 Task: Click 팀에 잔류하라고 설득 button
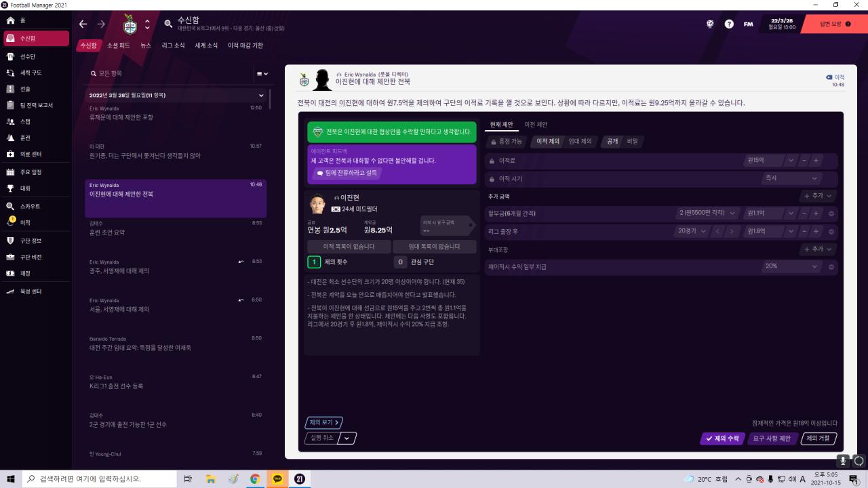click(346, 173)
